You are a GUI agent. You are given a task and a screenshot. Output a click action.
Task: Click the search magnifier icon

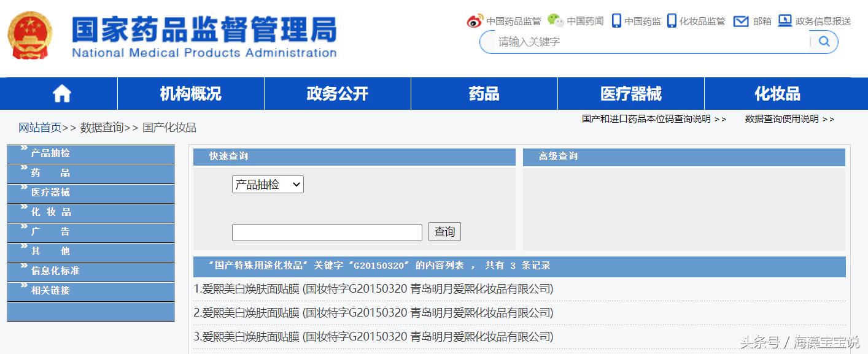tap(824, 41)
